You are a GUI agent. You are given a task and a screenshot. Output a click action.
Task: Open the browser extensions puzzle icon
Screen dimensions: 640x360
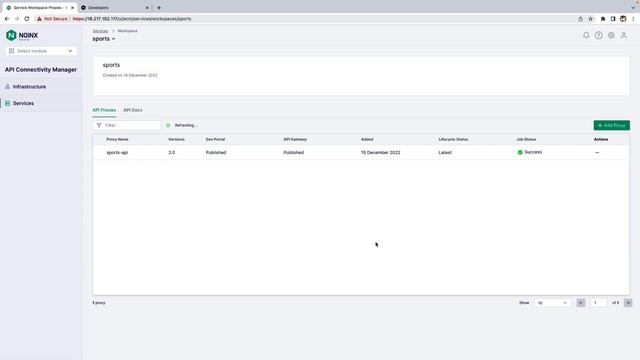point(602,19)
